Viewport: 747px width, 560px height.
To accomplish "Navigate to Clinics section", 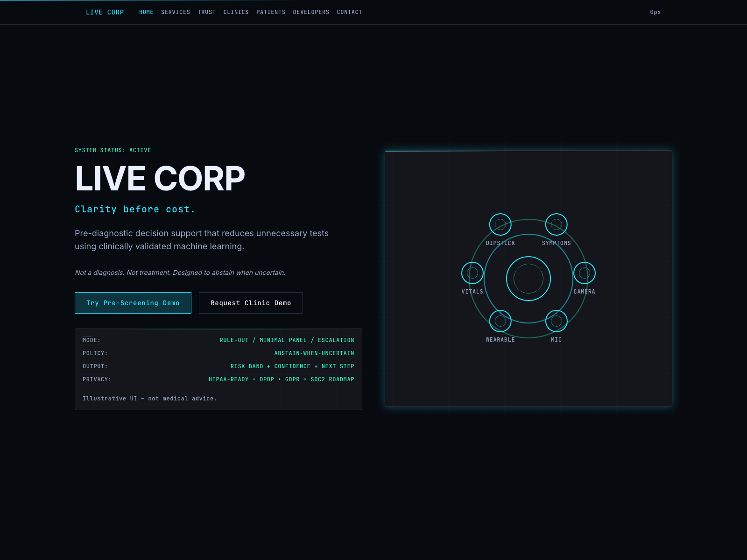I will (x=236, y=12).
